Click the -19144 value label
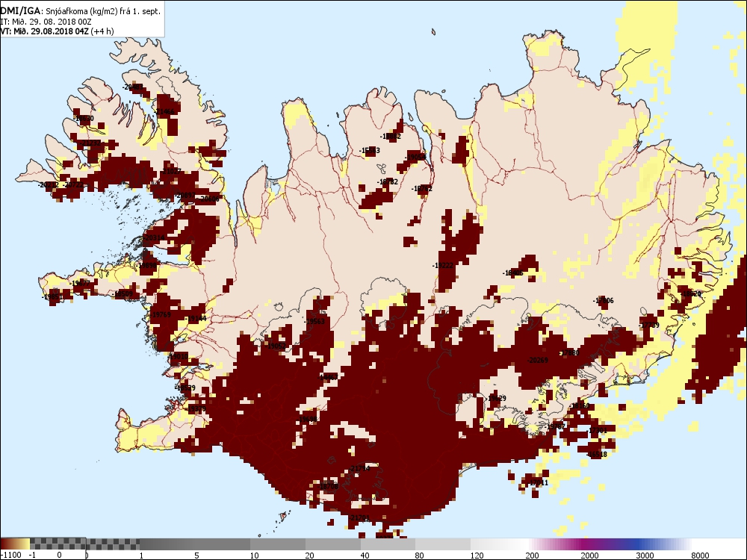The image size is (747, 560). pyautogui.click(x=196, y=318)
